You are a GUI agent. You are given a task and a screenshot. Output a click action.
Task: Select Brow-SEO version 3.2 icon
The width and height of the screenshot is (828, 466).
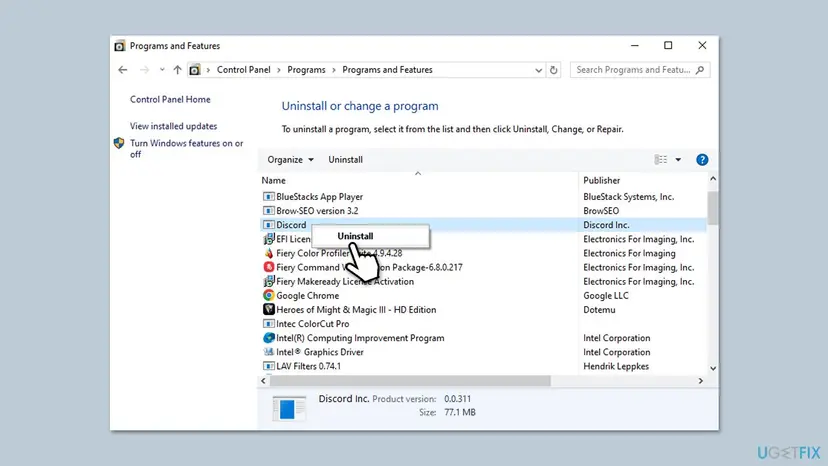tap(268, 211)
